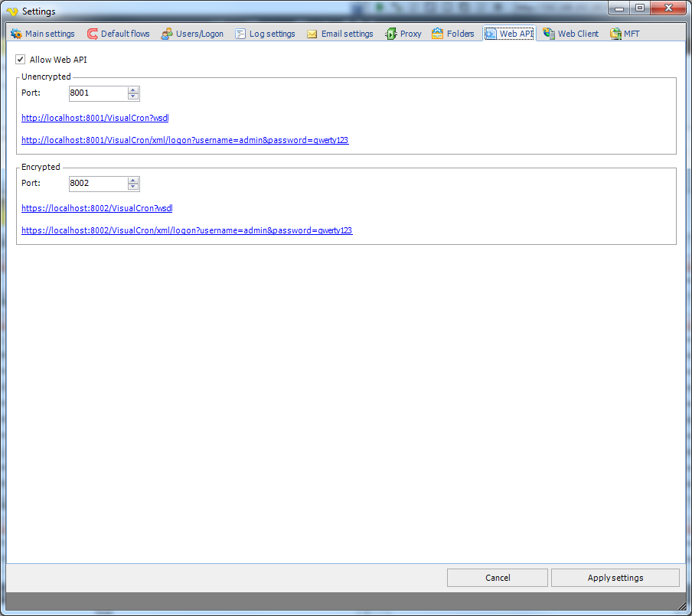
Task: Click the Proxy tab icon
Action: pos(391,34)
